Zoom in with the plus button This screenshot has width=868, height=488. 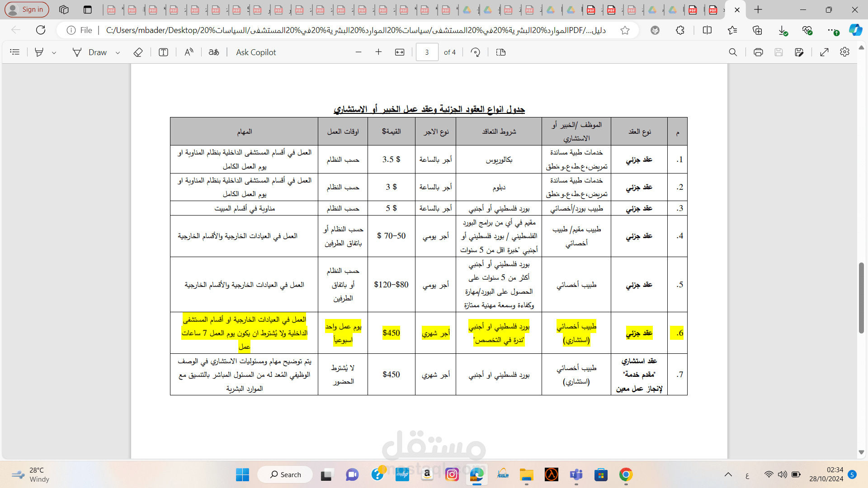(378, 52)
